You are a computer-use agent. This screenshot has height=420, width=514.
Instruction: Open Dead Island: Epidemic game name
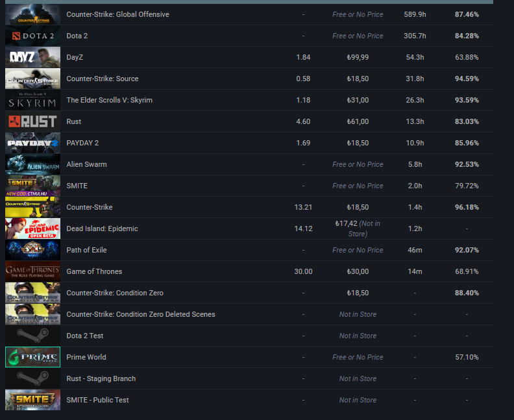click(x=103, y=229)
